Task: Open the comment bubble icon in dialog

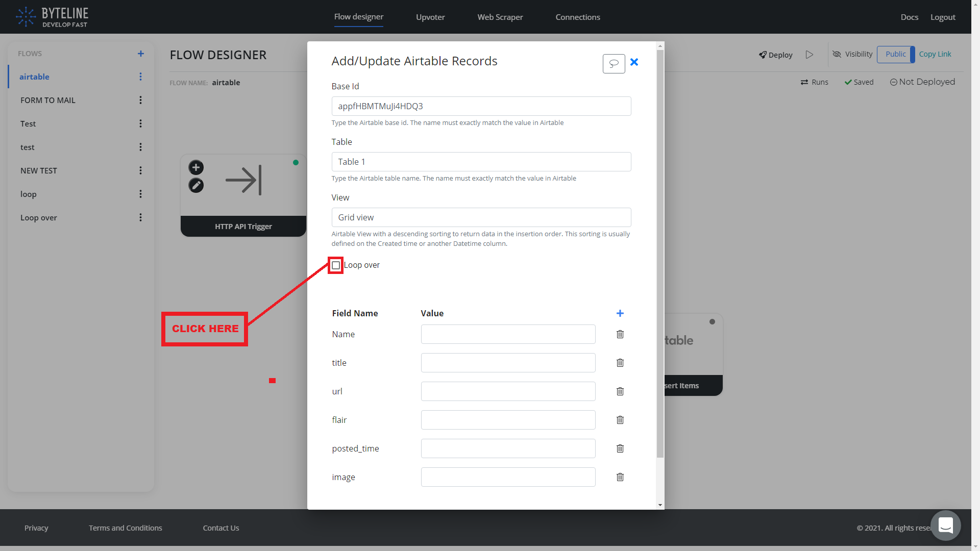Action: [614, 63]
